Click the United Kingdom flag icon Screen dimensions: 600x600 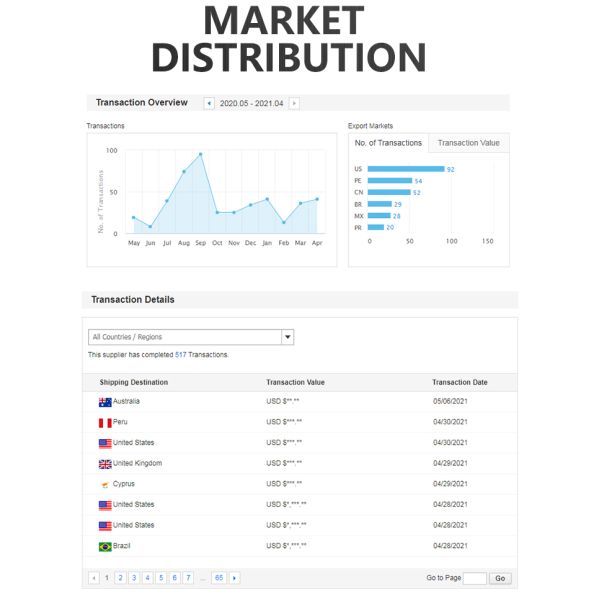pos(105,464)
